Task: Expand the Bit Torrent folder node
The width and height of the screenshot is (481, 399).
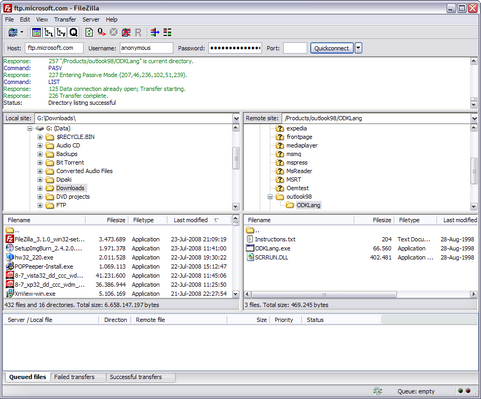Action: (x=40, y=163)
